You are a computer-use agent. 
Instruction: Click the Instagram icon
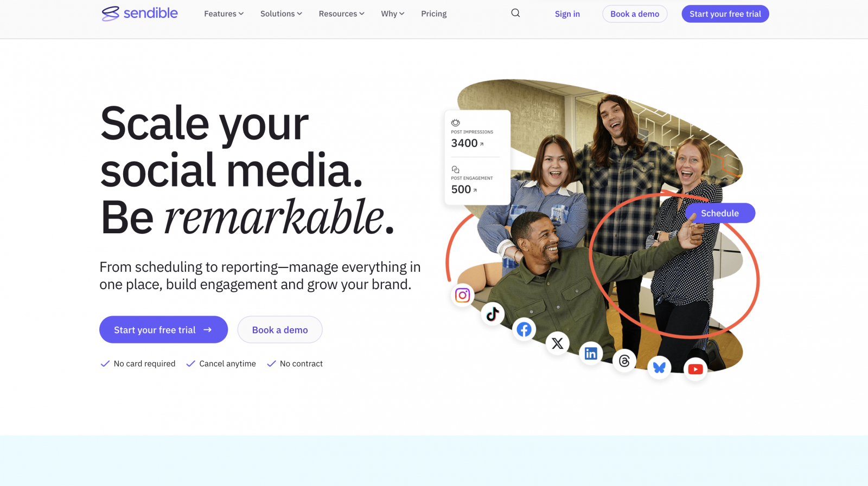click(x=463, y=295)
